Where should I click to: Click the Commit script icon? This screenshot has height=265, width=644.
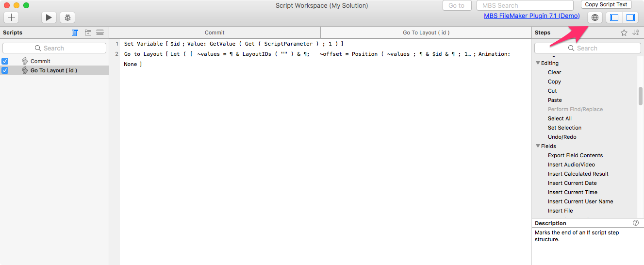(25, 61)
